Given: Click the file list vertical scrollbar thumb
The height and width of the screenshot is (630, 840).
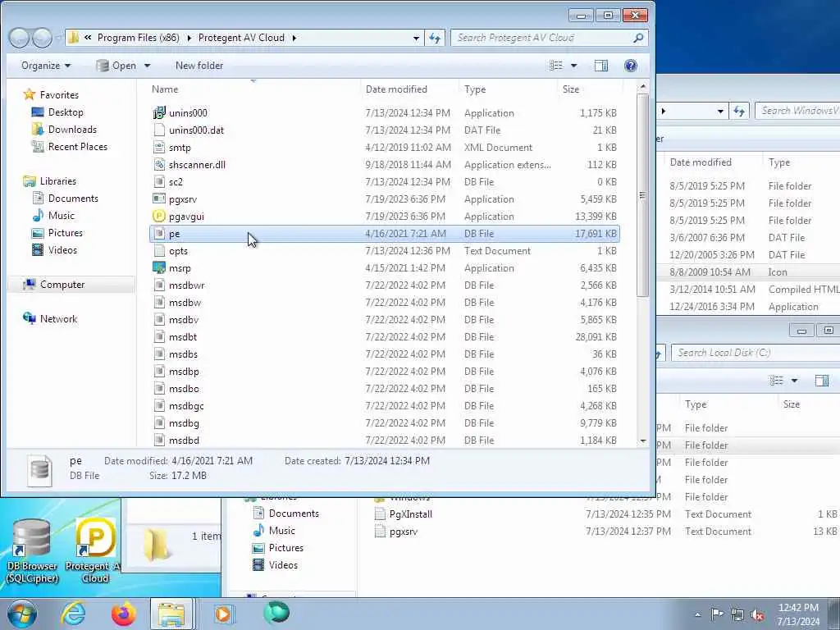Looking at the screenshot, I should tap(643, 195).
